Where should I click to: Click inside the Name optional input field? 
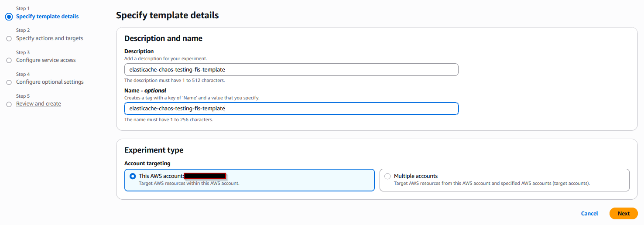click(291, 109)
